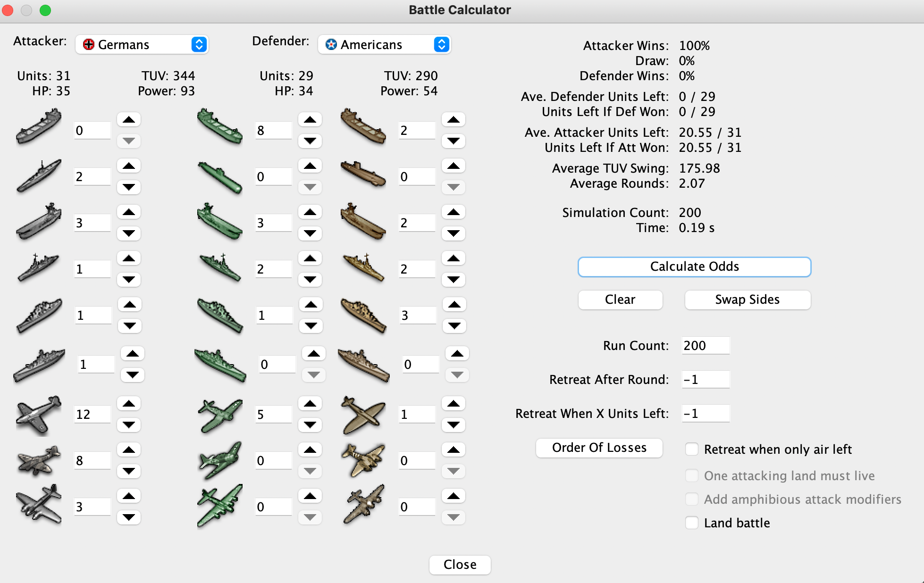
Task: Decrease green fighter count below 5
Action: coord(310,425)
